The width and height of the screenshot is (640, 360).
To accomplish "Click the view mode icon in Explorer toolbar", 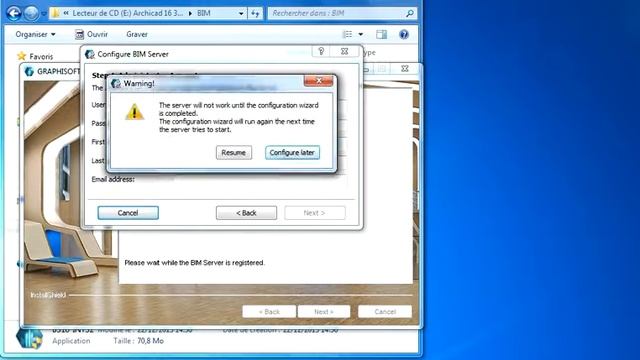I will tap(347, 34).
